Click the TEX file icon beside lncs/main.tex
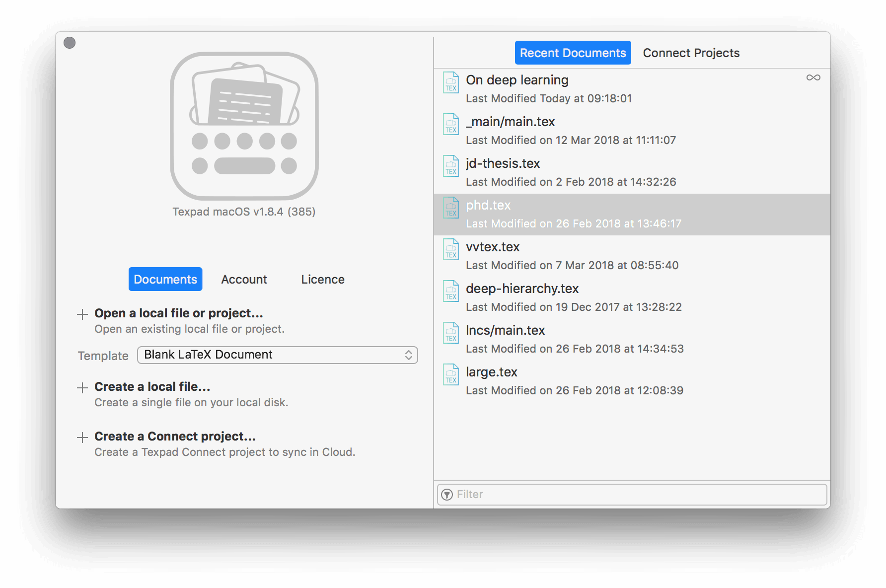This screenshot has width=886, height=588. tap(450, 333)
